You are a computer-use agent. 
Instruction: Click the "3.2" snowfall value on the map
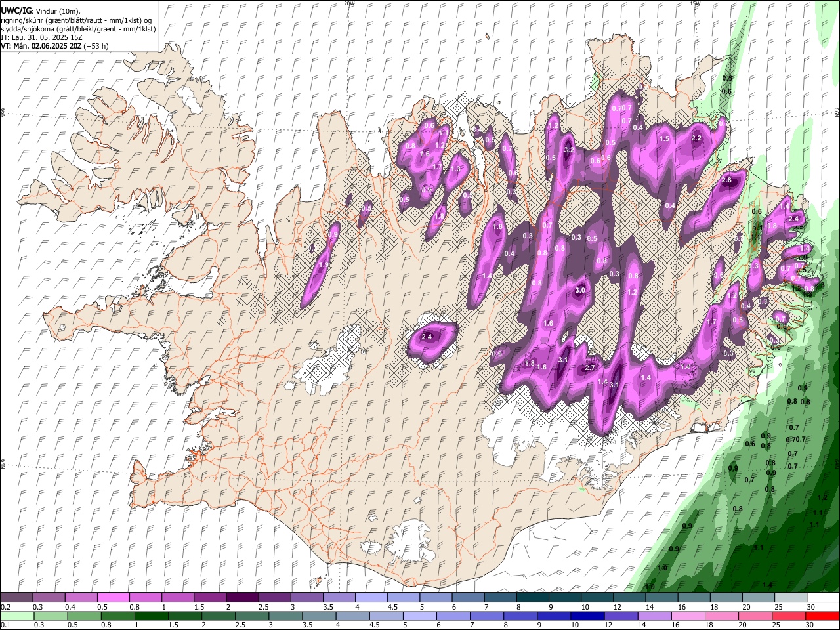coord(569,150)
